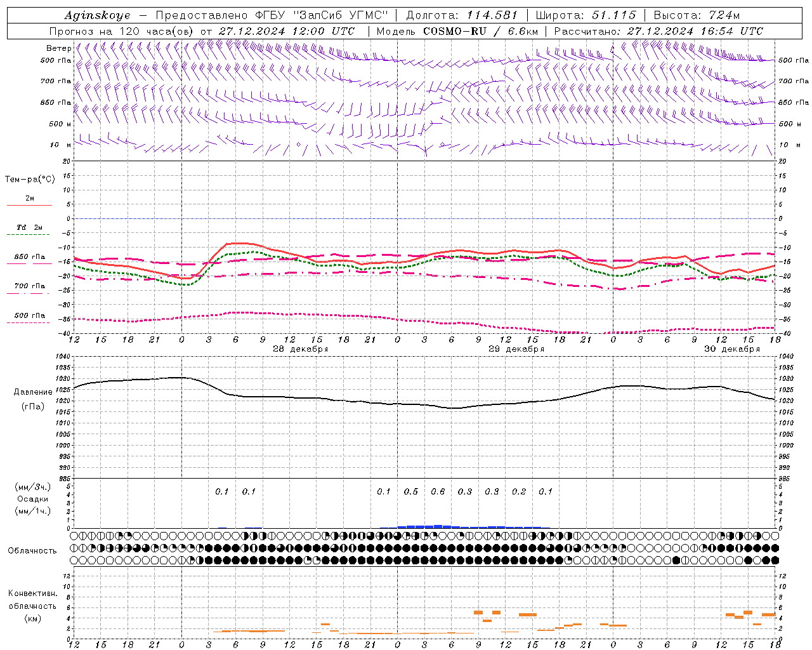This screenshot has width=812, height=650.
Task: Click the 0.2 precipitation value
Action: point(519,492)
